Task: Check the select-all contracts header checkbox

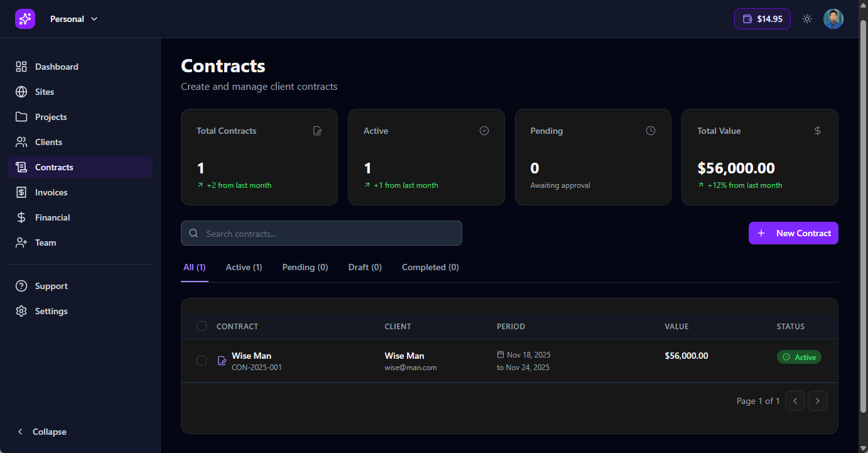Action: 202,326
